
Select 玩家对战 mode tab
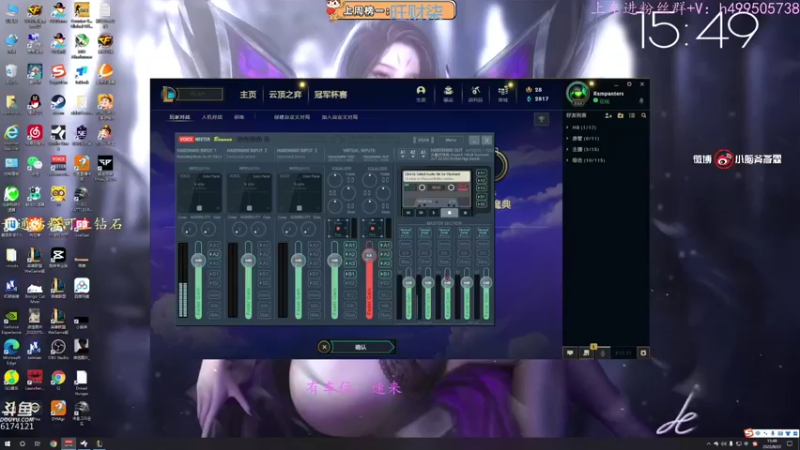(180, 117)
